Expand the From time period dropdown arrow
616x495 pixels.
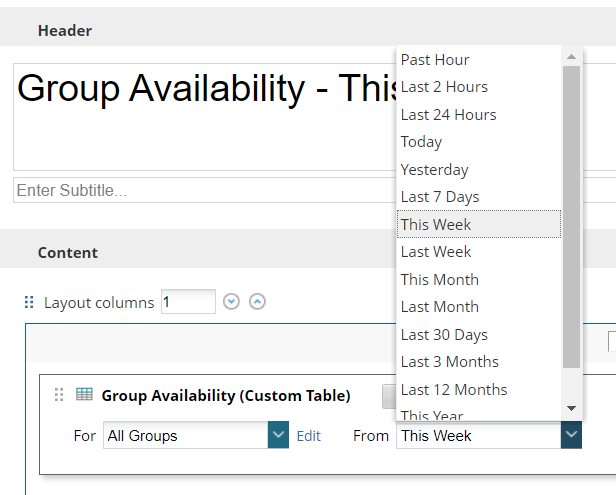(x=571, y=435)
